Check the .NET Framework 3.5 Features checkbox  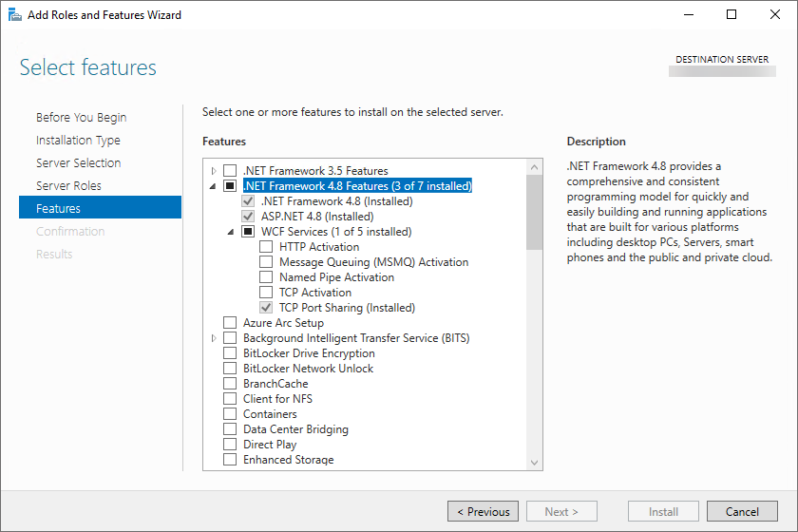(230, 171)
